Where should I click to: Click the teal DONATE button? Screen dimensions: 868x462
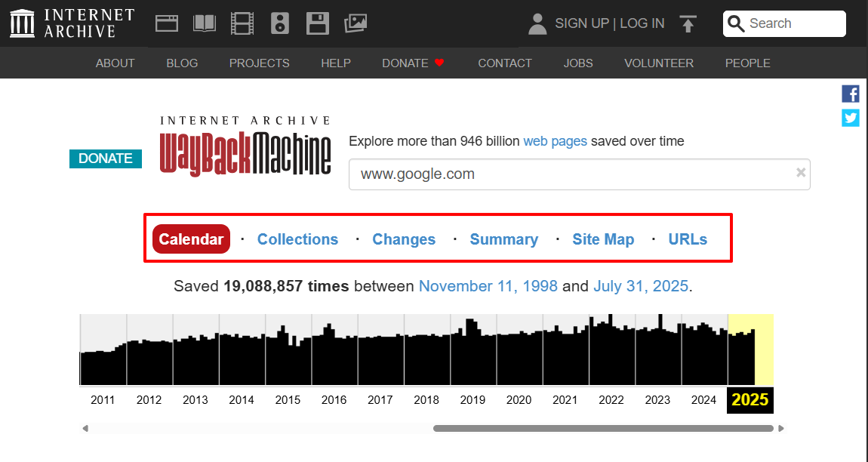tap(106, 159)
